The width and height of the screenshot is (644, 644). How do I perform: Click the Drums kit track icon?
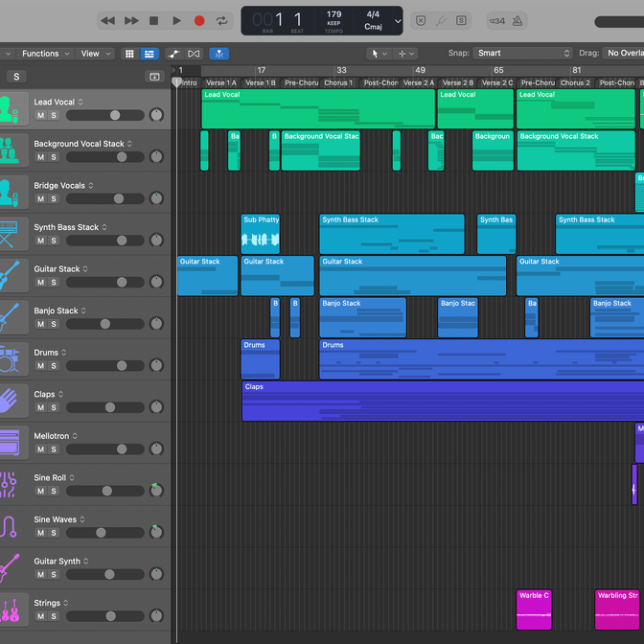coord(10,359)
